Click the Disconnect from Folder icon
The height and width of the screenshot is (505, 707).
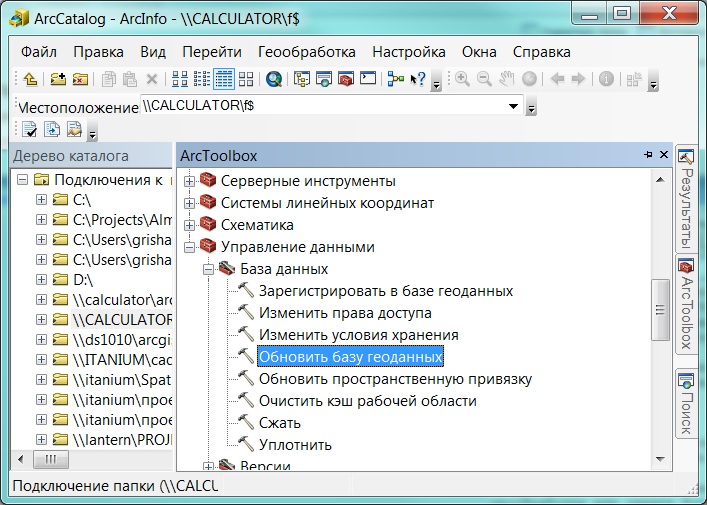click(80, 79)
